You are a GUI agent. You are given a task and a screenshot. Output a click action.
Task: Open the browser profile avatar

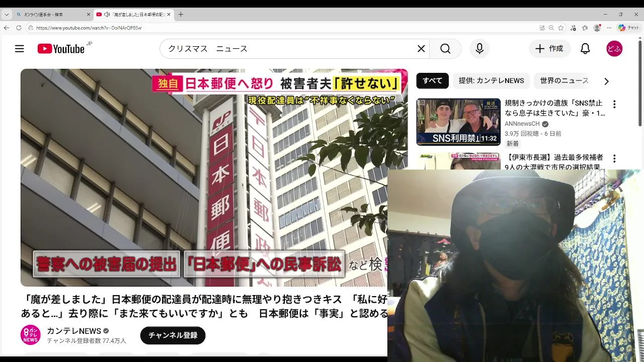coord(597,28)
